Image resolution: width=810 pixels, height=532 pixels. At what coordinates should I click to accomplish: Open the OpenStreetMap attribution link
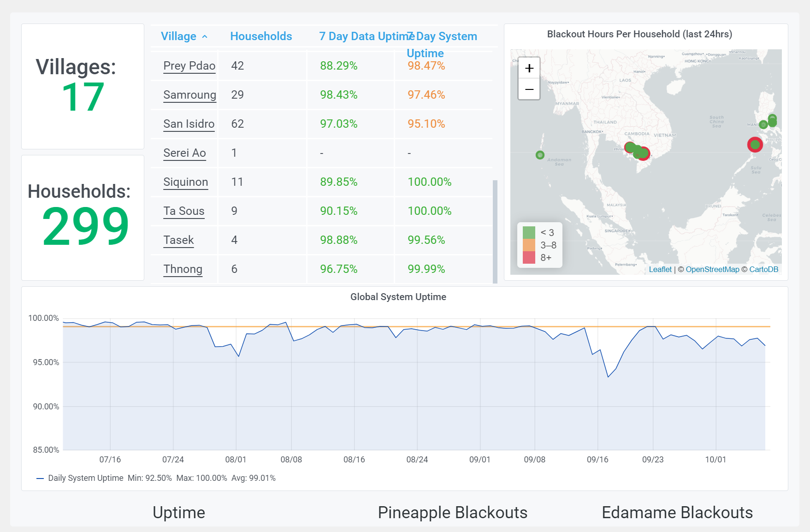coord(712,269)
